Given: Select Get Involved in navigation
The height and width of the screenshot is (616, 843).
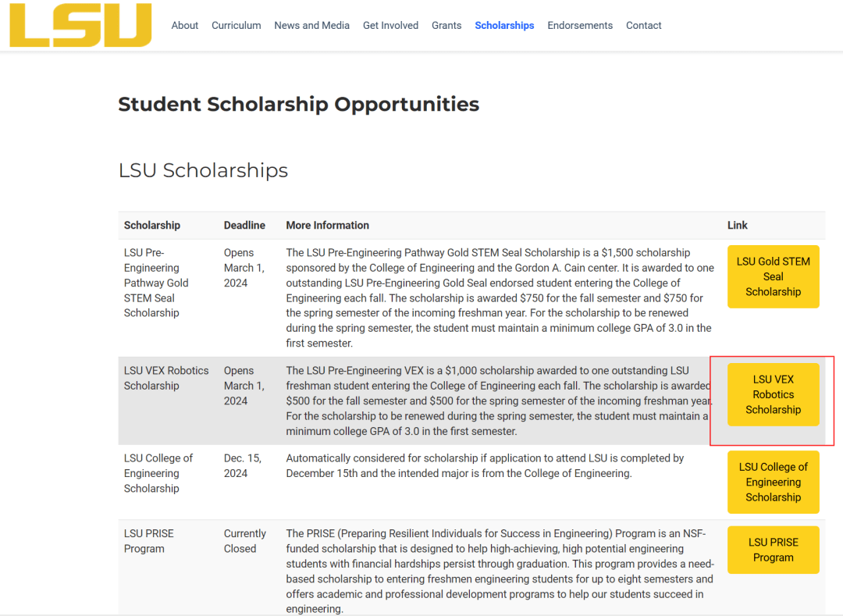Looking at the screenshot, I should point(390,26).
